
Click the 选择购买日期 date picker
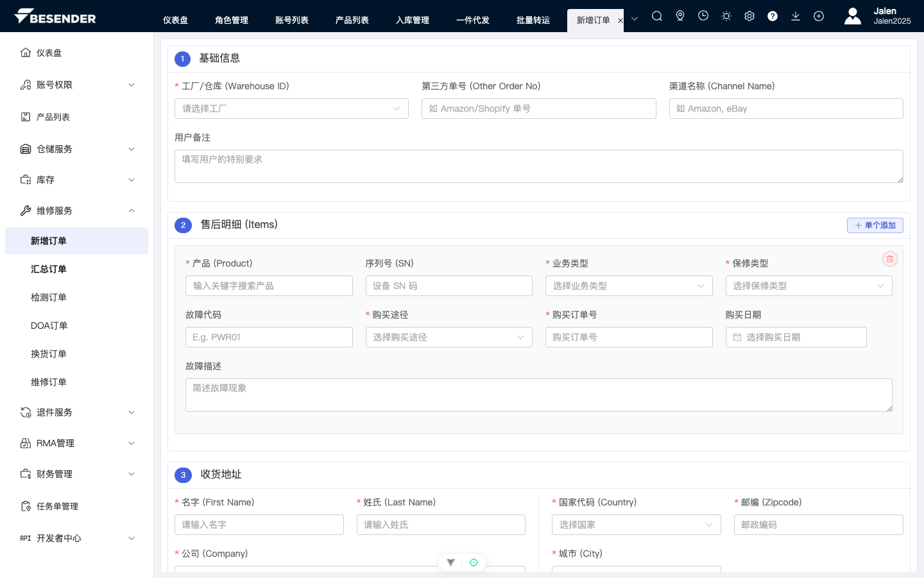pyautogui.click(x=796, y=337)
